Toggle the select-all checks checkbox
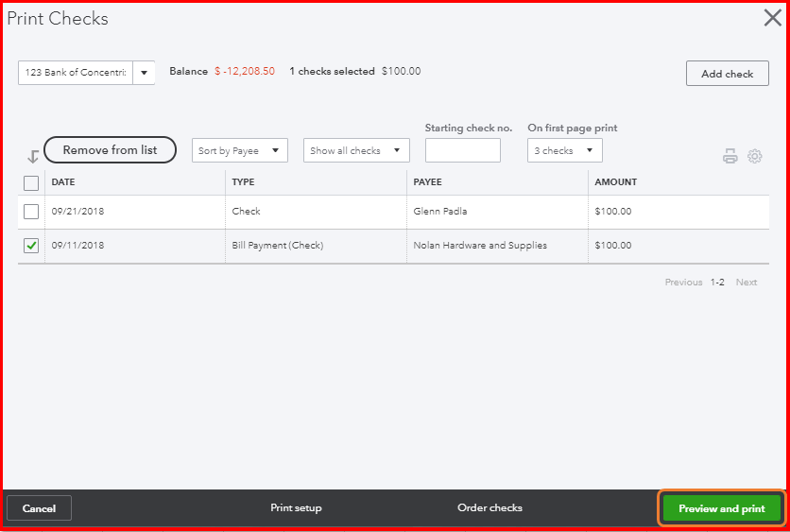Image resolution: width=790 pixels, height=532 pixels. click(31, 183)
